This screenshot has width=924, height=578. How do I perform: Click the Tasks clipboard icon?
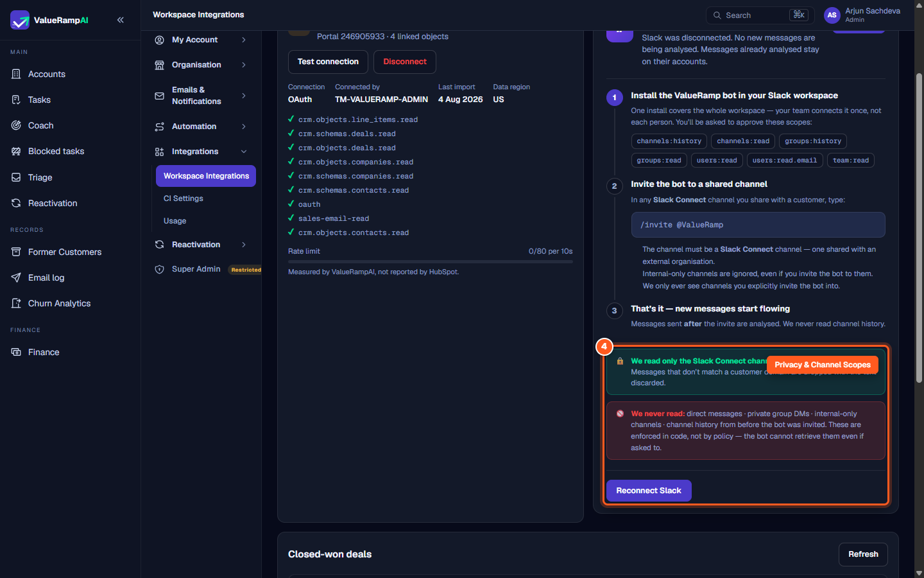pos(16,100)
